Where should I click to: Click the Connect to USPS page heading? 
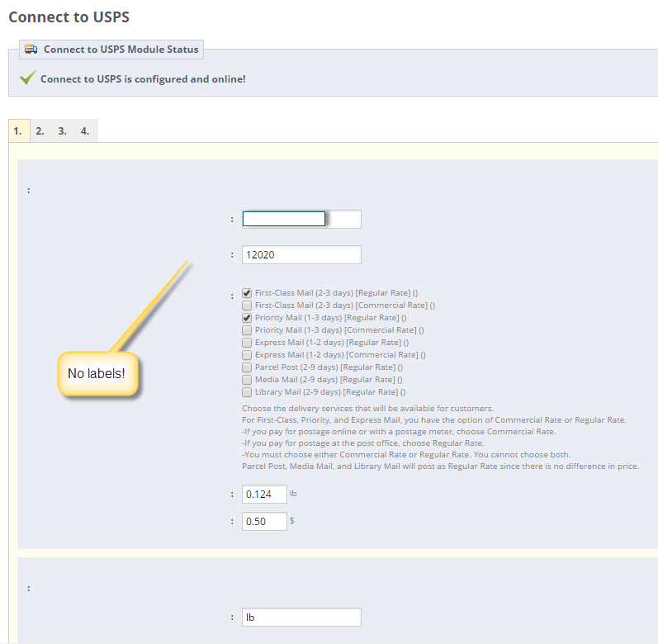click(x=69, y=17)
